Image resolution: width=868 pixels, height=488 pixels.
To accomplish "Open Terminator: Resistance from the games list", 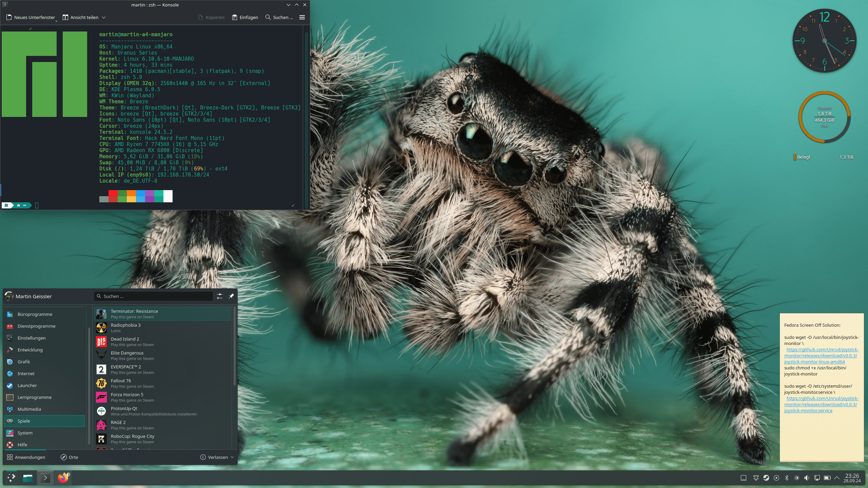I will 162,314.
